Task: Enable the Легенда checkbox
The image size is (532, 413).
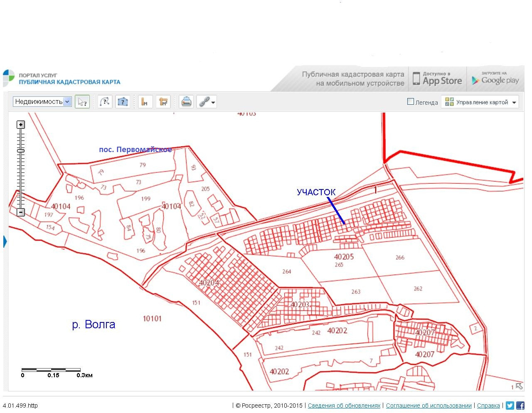Action: point(411,101)
